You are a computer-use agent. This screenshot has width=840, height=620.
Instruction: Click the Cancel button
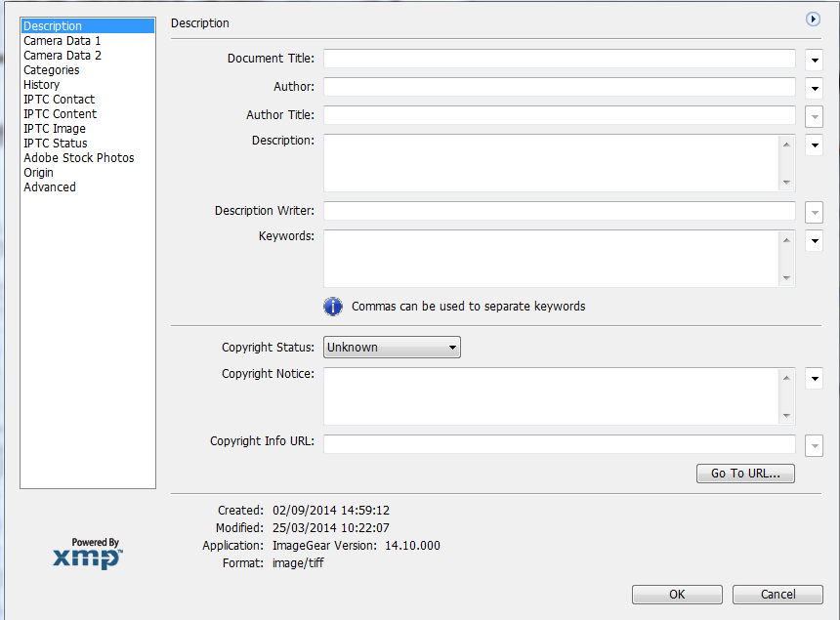pyautogui.click(x=777, y=594)
